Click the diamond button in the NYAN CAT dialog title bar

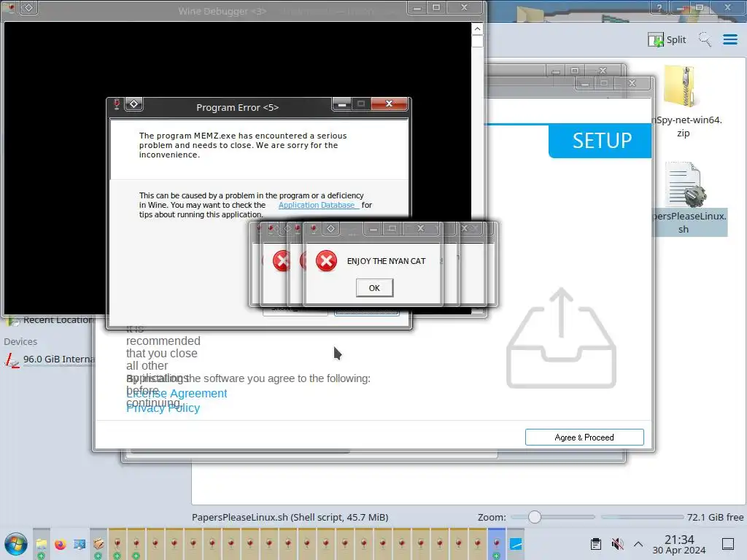tap(330, 228)
